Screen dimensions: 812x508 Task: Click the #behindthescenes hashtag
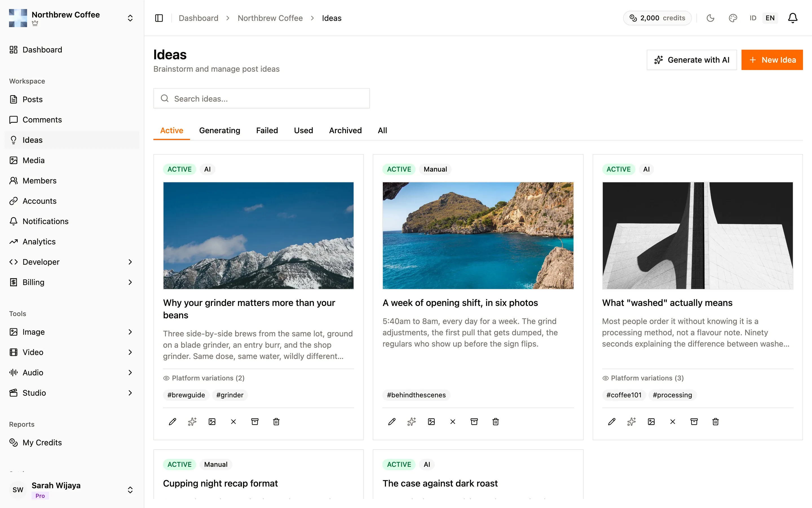(x=416, y=395)
